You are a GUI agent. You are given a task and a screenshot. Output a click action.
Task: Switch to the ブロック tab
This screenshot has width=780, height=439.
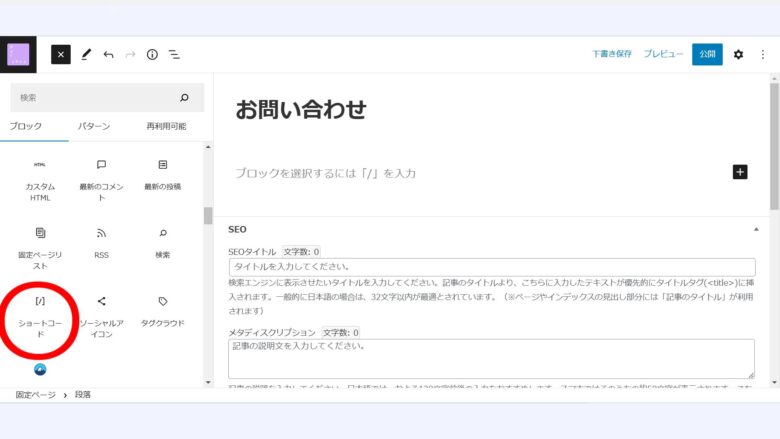coord(26,126)
